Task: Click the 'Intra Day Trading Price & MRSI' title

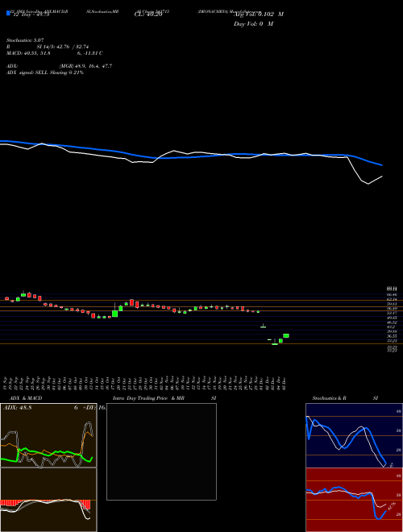Action: (164, 398)
